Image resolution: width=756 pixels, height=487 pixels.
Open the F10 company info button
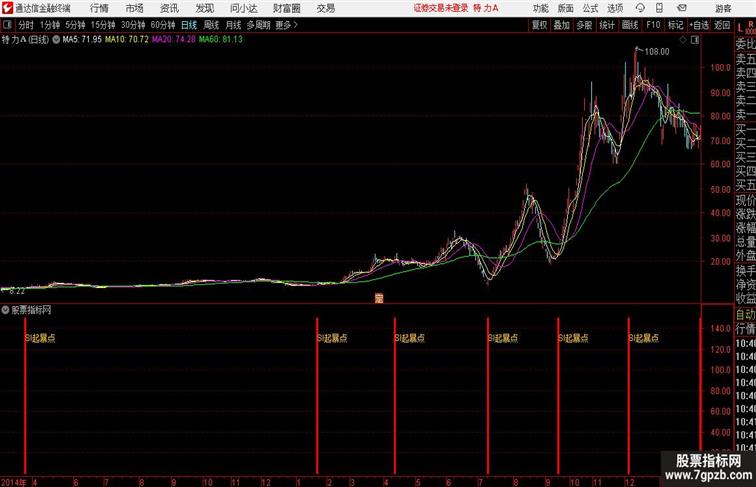click(x=653, y=25)
